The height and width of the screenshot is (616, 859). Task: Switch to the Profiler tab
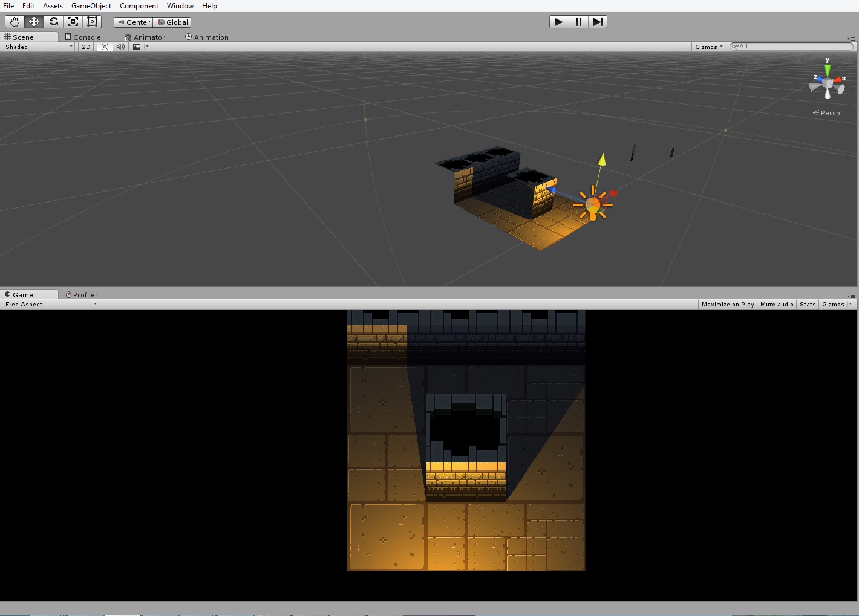[82, 294]
